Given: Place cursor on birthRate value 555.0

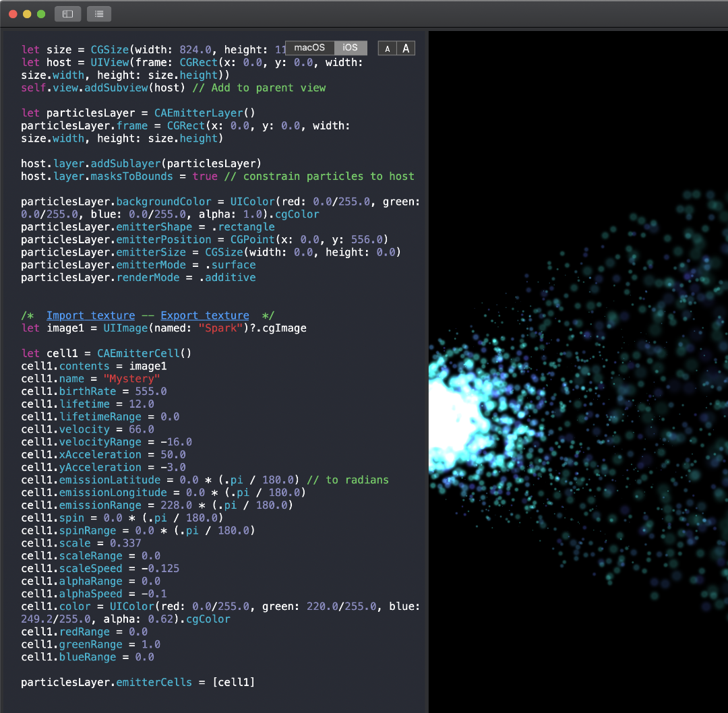Looking at the screenshot, I should (x=151, y=392).
